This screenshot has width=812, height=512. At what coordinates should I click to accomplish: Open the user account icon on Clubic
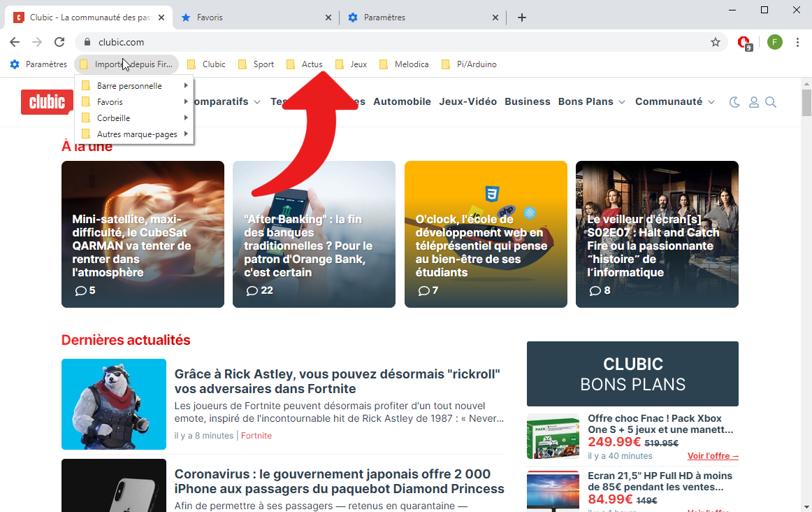coord(754,102)
